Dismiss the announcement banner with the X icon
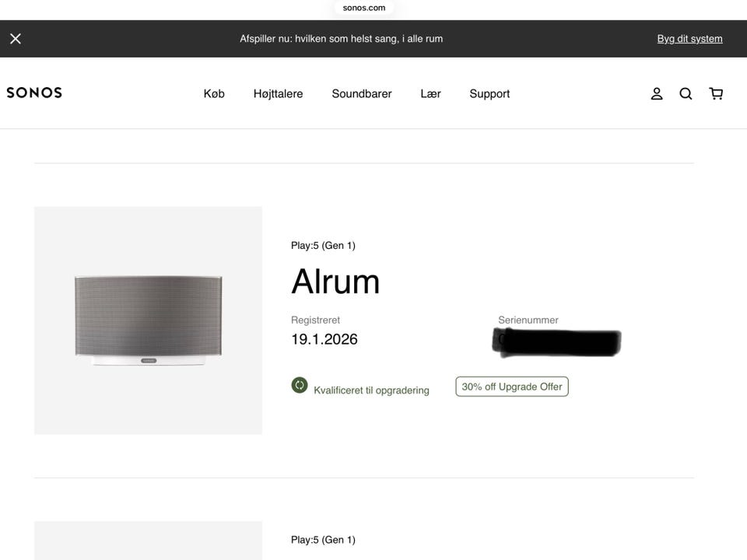This screenshot has width=747, height=560. tap(16, 39)
